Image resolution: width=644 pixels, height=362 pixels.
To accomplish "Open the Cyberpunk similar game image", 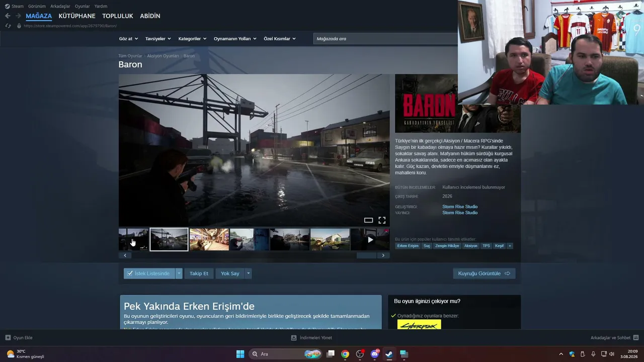I will (419, 324).
